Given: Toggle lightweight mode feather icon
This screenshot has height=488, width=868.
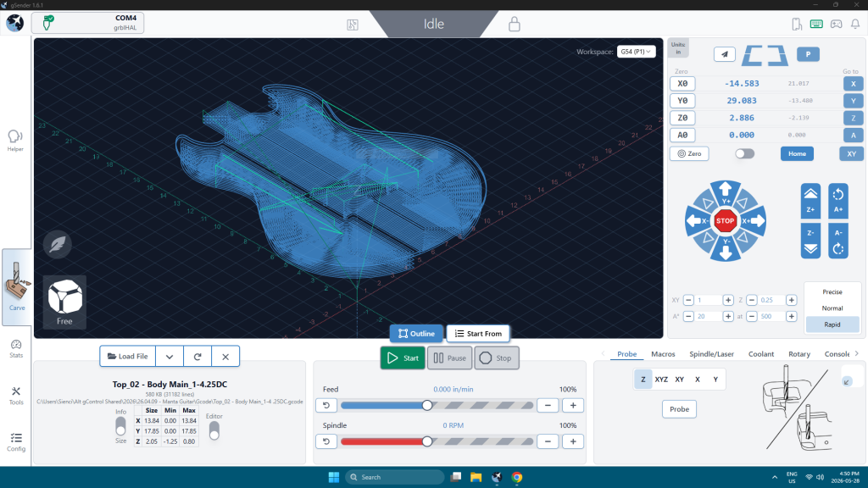Looking at the screenshot, I should tap(58, 244).
